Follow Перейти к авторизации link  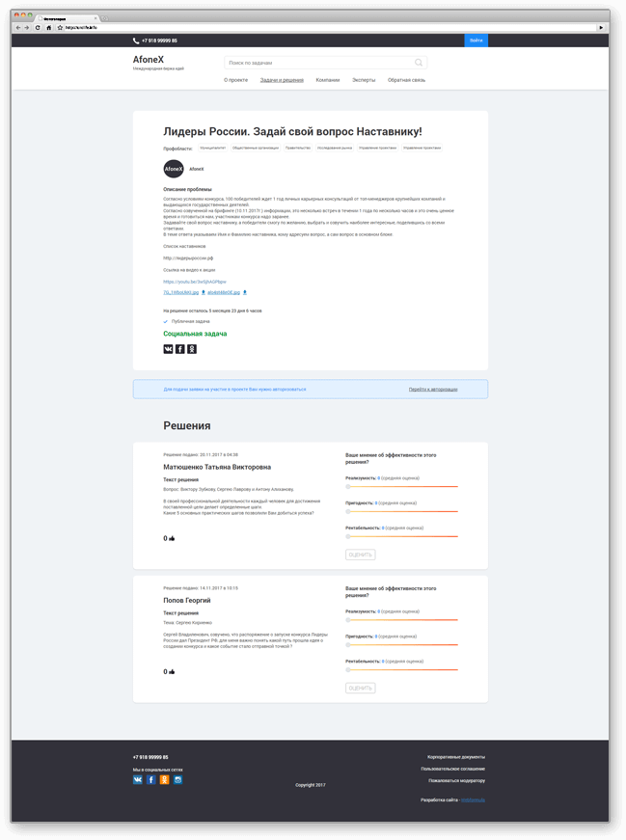pos(433,390)
